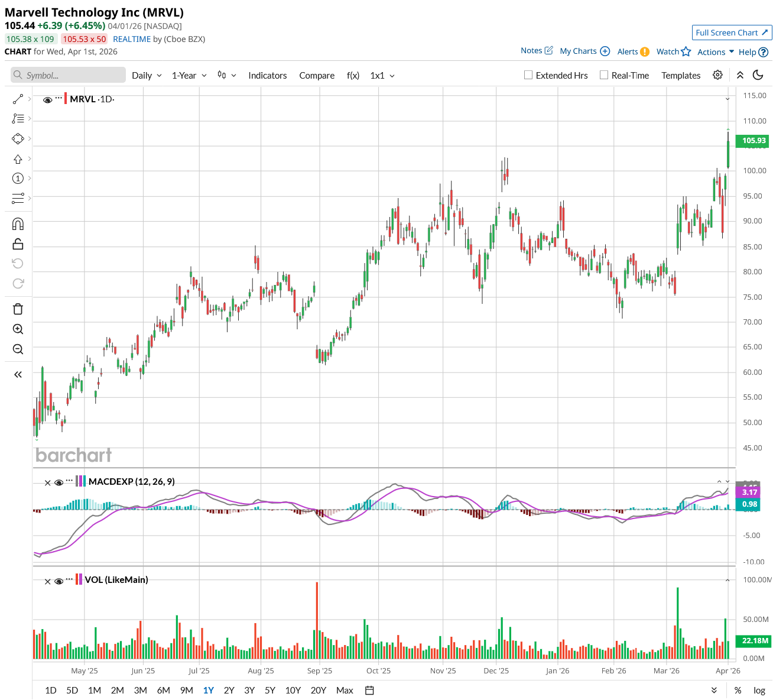Select the 3M time range

(x=141, y=690)
